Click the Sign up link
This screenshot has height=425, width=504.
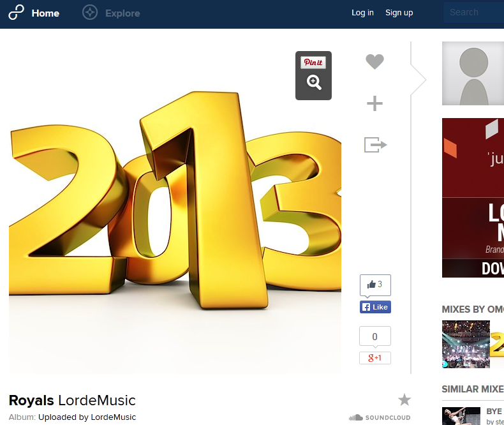point(399,13)
